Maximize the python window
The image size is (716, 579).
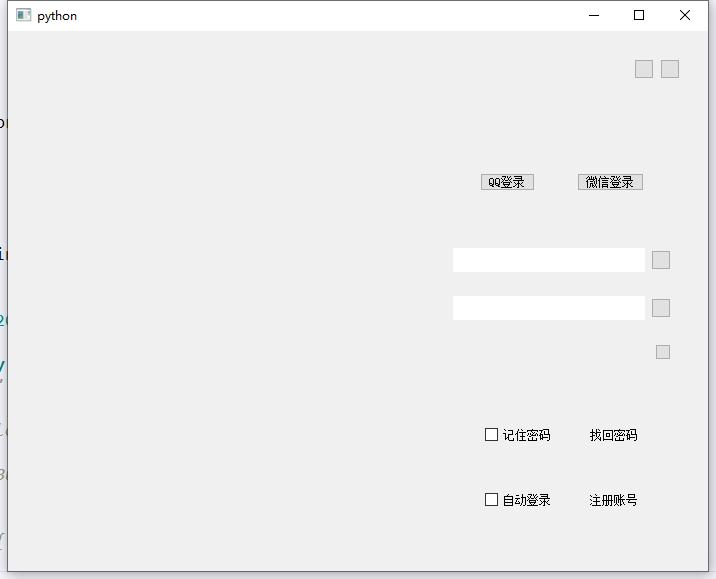pyautogui.click(x=639, y=15)
